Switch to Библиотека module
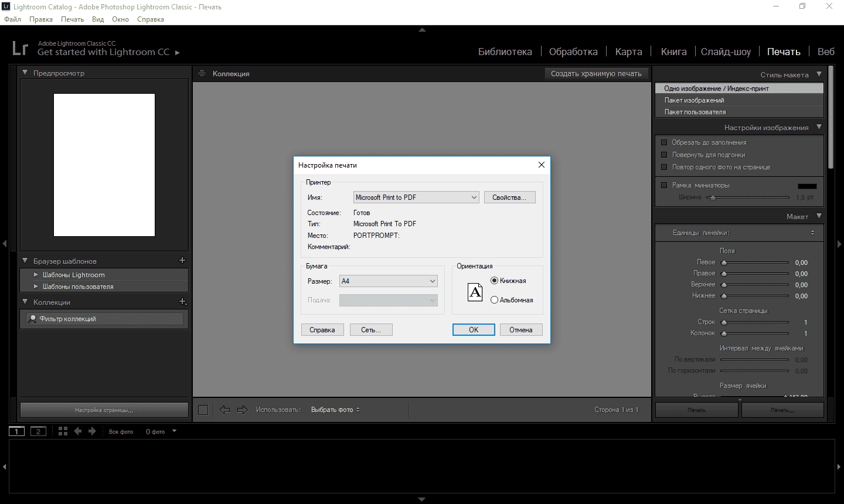This screenshot has width=844, height=504. coord(505,52)
